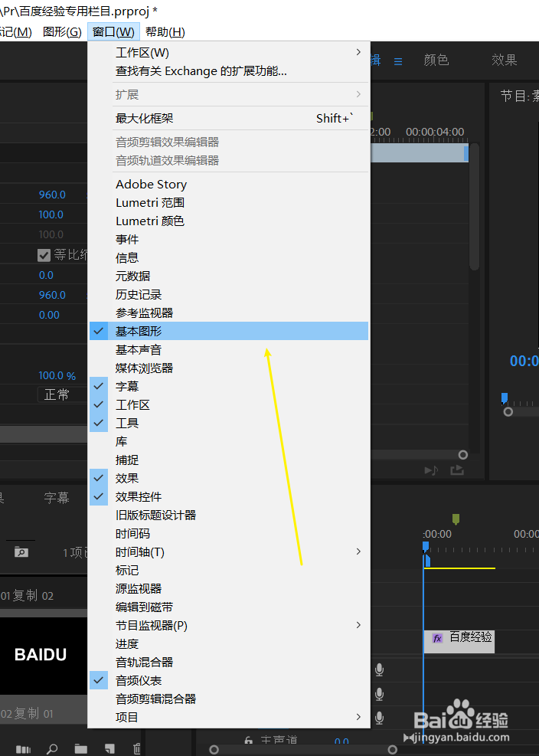Open the 时间码 panel
The width and height of the screenshot is (539, 756).
pyautogui.click(x=229, y=533)
